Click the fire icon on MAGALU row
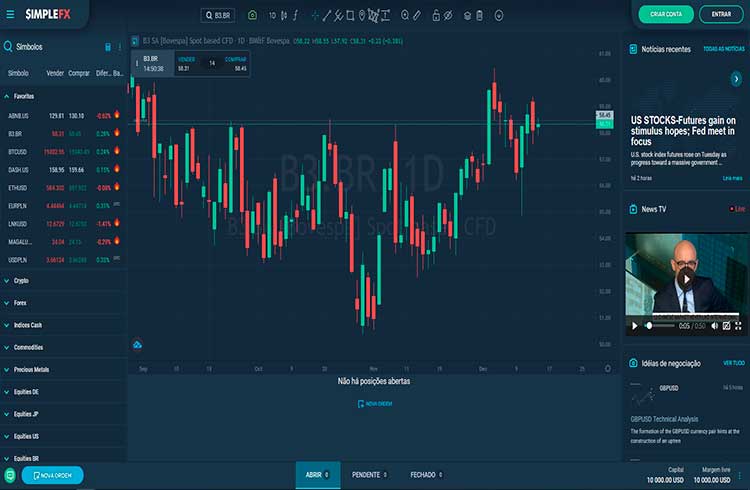The height and width of the screenshot is (490, 750). pos(117,241)
